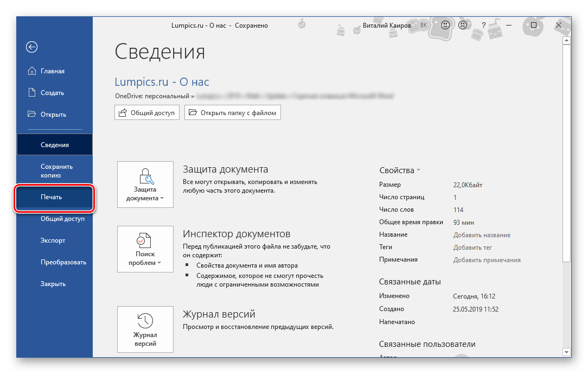This screenshot has height=374, width=588.
Task: Click the Help question mark icon
Action: pyautogui.click(x=483, y=25)
